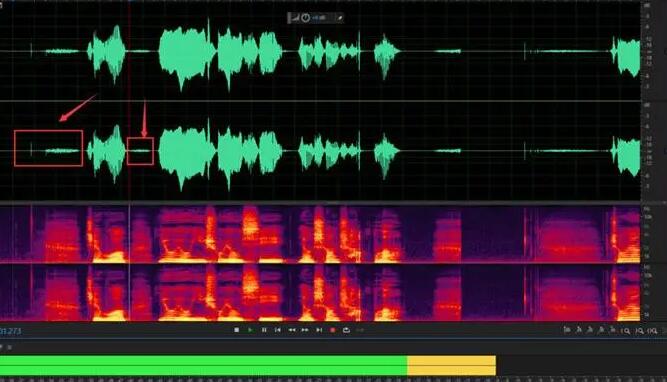Click the Fast Forward transport button
667x382 pixels.
(x=305, y=330)
